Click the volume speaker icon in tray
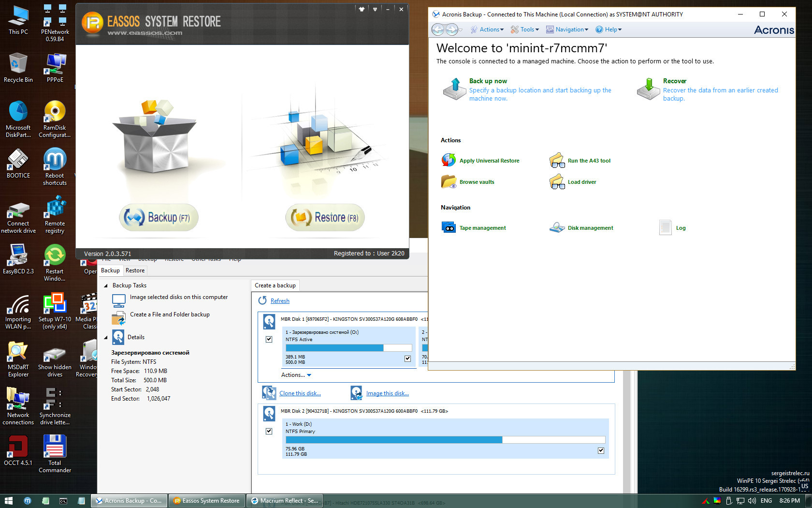Image resolution: width=812 pixels, height=508 pixels. (752, 501)
